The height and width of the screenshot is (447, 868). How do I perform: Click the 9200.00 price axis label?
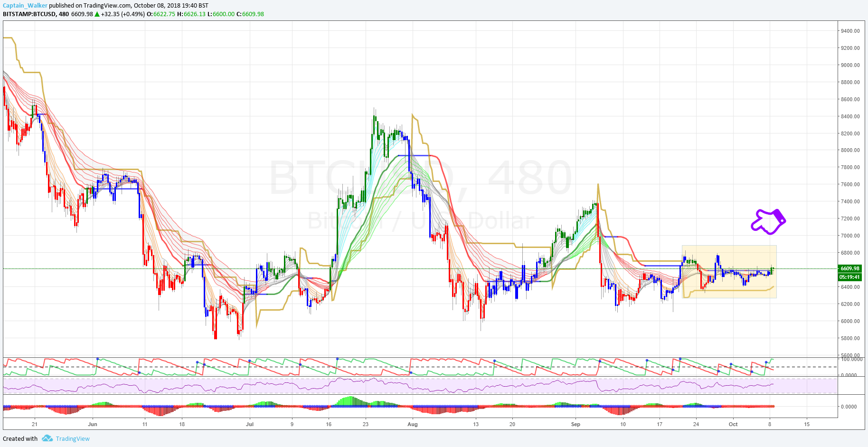pos(850,48)
